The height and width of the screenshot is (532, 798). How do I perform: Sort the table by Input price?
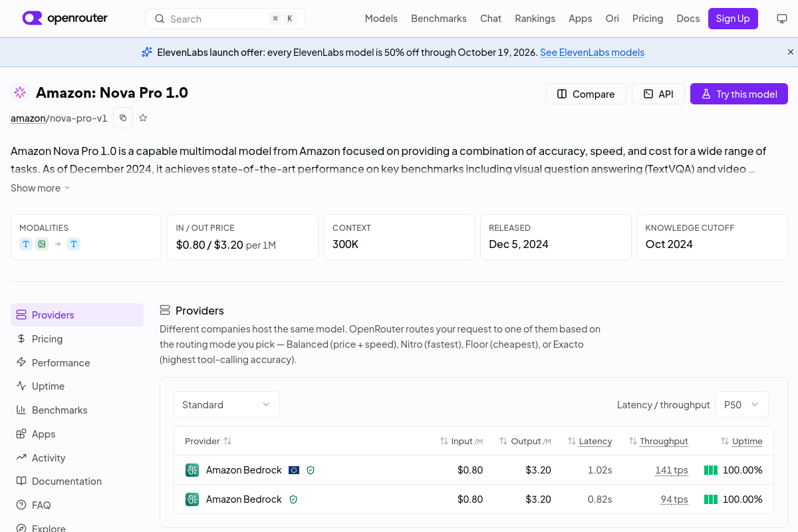[462, 441]
